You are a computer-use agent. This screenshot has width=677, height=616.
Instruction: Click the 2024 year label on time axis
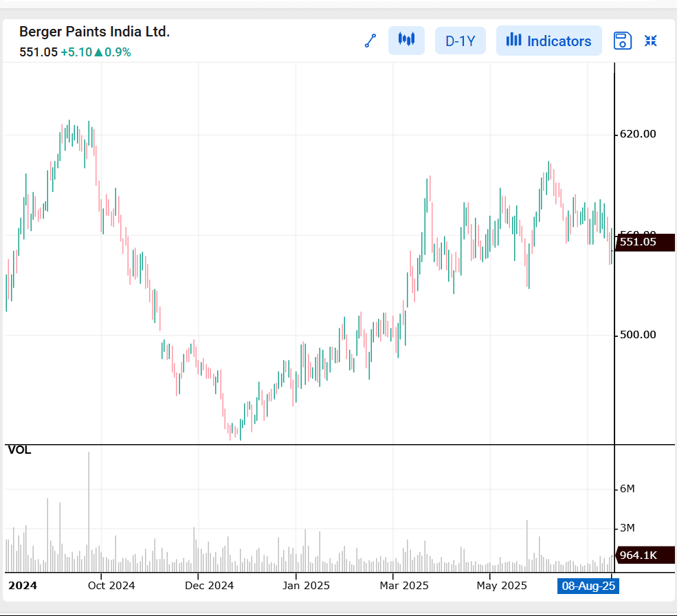point(23,586)
